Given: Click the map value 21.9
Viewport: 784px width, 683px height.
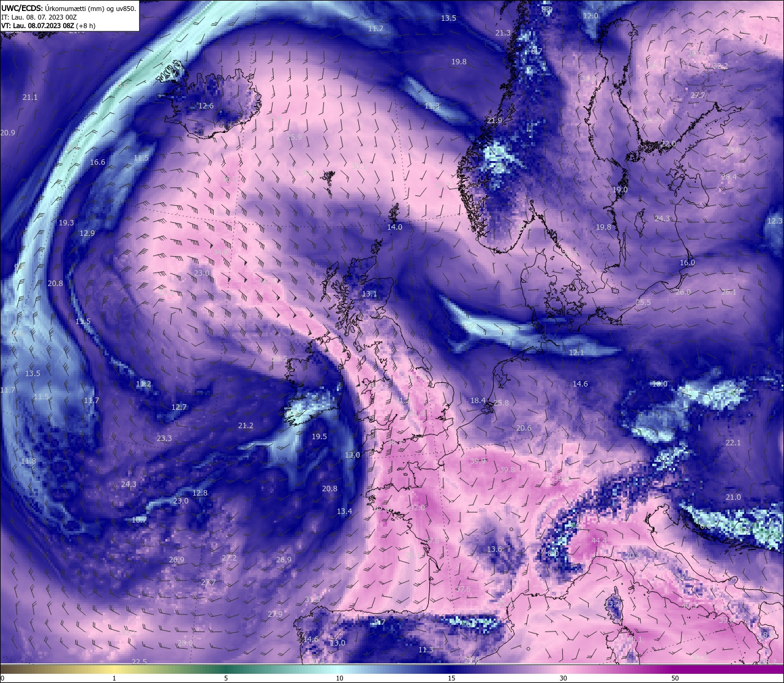Looking at the screenshot, I should point(494,121).
